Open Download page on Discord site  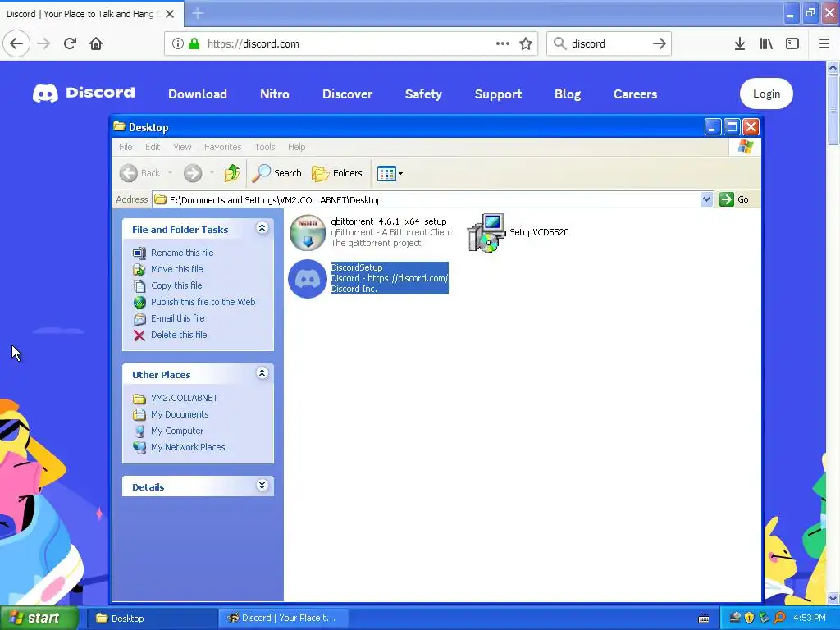click(198, 94)
